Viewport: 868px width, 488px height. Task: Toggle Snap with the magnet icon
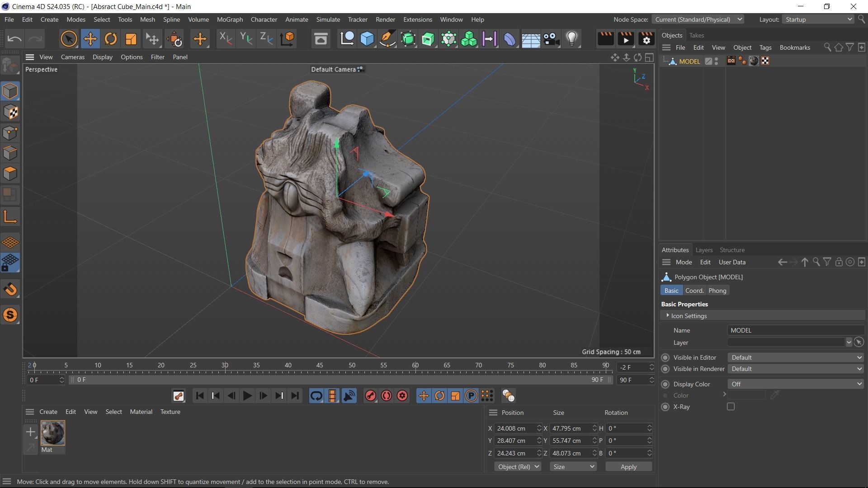coord(10,289)
